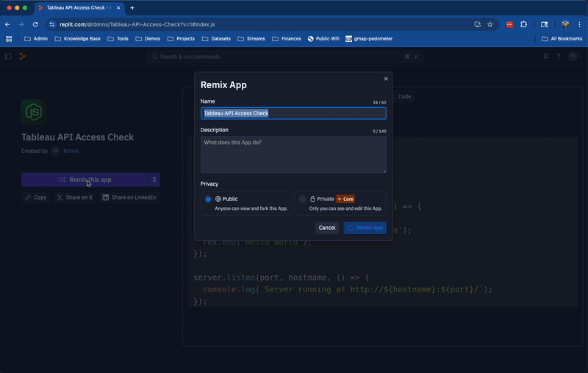
Task: Open the notifications bell icon
Action: pos(546,57)
